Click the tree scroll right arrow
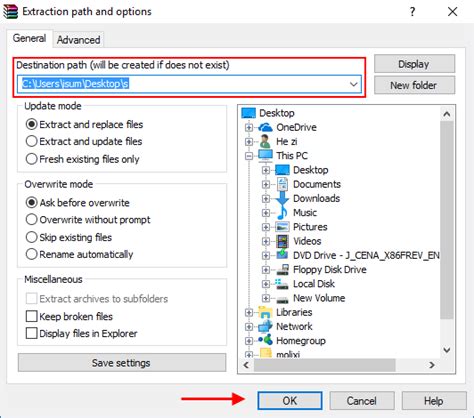Image resolution: width=474 pixels, height=418 pixels. coord(432,365)
